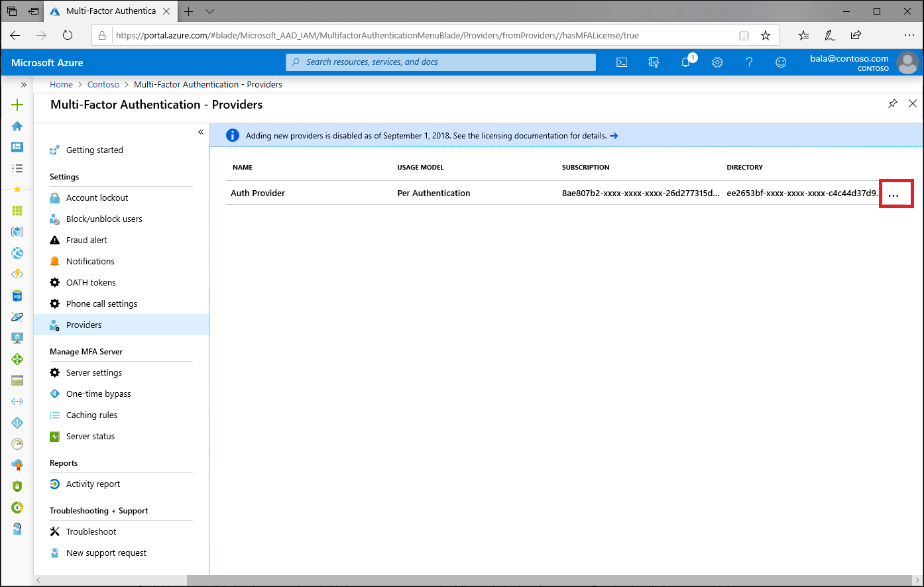Image resolution: width=924 pixels, height=587 pixels.
Task: Open the Cloud Shell icon in top bar
Action: coord(622,62)
